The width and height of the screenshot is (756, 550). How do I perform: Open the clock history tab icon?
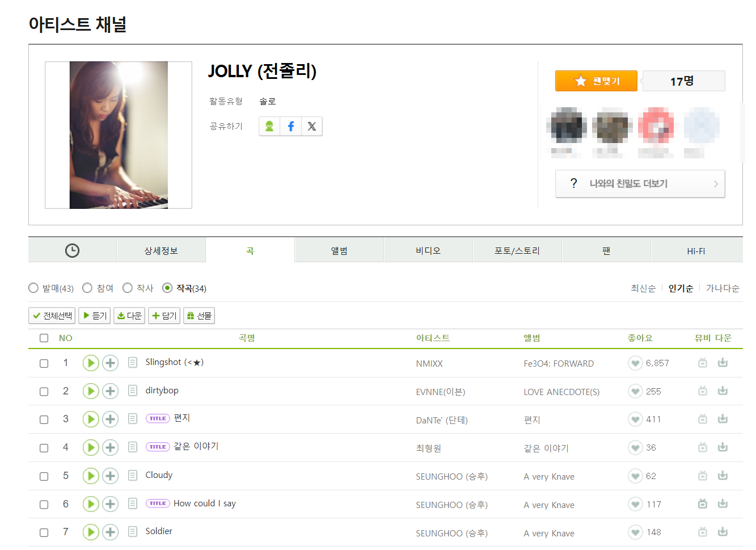(72, 250)
